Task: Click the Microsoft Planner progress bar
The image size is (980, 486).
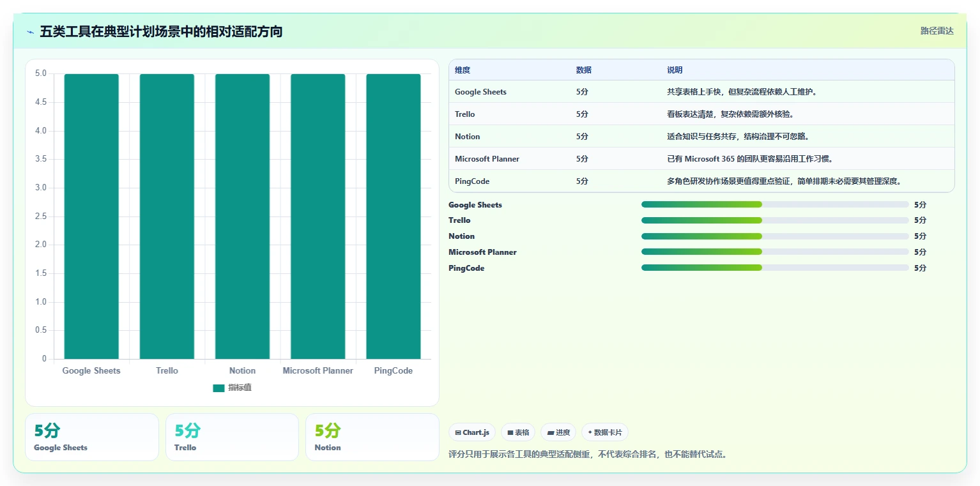Action: point(775,252)
